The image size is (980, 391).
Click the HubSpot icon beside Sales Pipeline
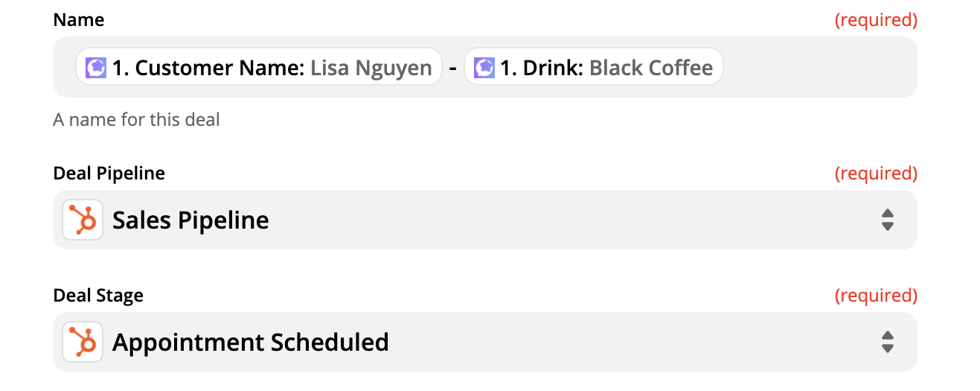(x=83, y=220)
